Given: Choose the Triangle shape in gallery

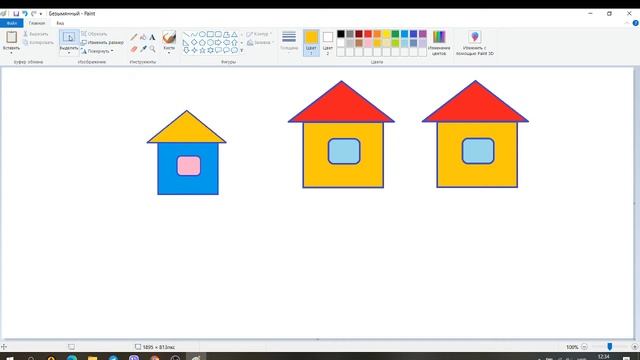Looking at the screenshot, I should tap(234, 34).
